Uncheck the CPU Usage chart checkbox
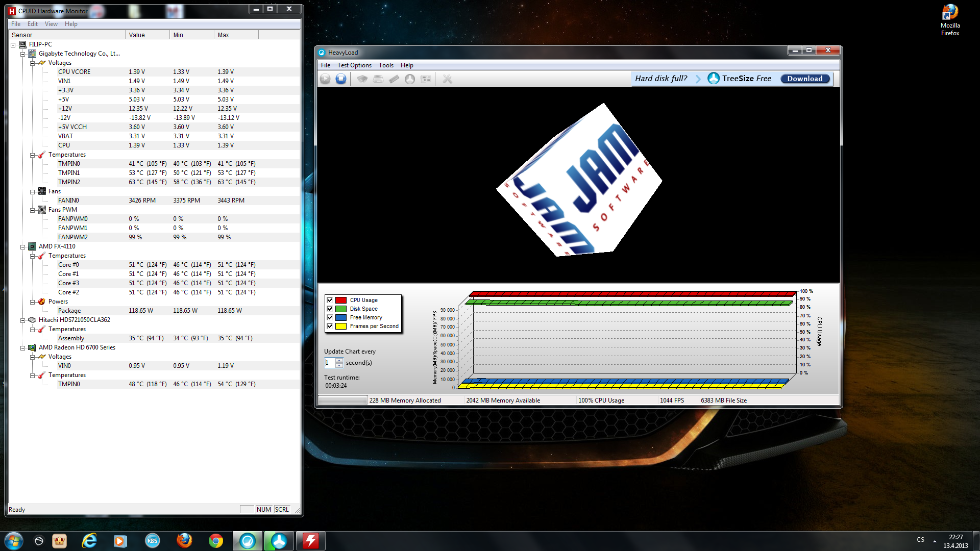980x551 pixels. [x=330, y=300]
